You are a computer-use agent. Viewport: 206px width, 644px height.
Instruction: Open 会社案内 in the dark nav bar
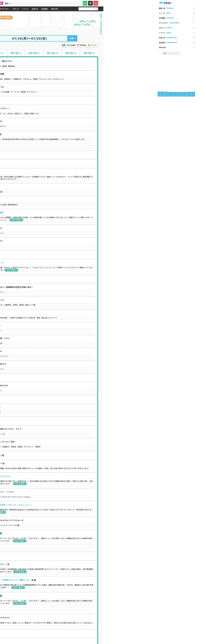45,9
